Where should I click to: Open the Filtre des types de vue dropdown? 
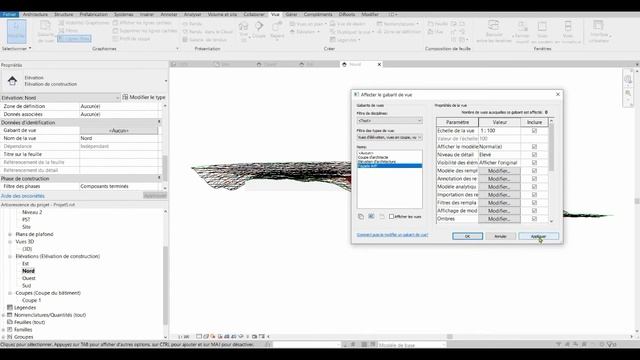pos(389,138)
